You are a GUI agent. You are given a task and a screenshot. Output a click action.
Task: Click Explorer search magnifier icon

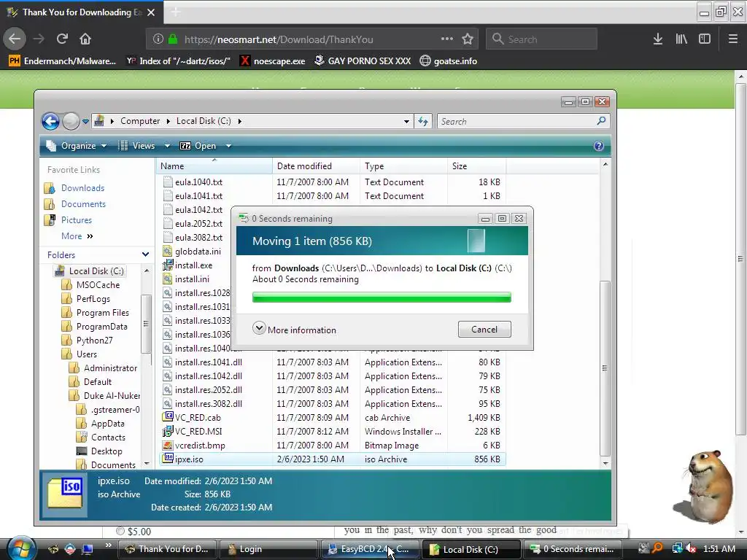(601, 121)
